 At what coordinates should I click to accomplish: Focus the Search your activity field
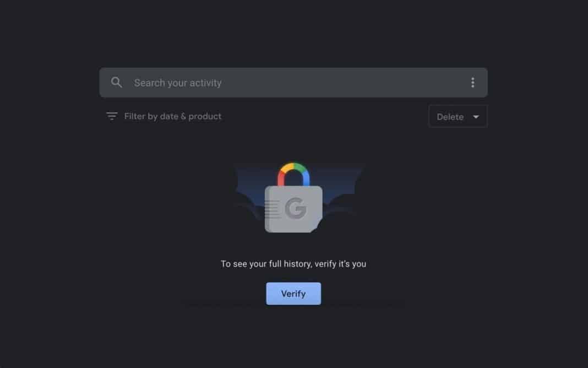point(293,83)
